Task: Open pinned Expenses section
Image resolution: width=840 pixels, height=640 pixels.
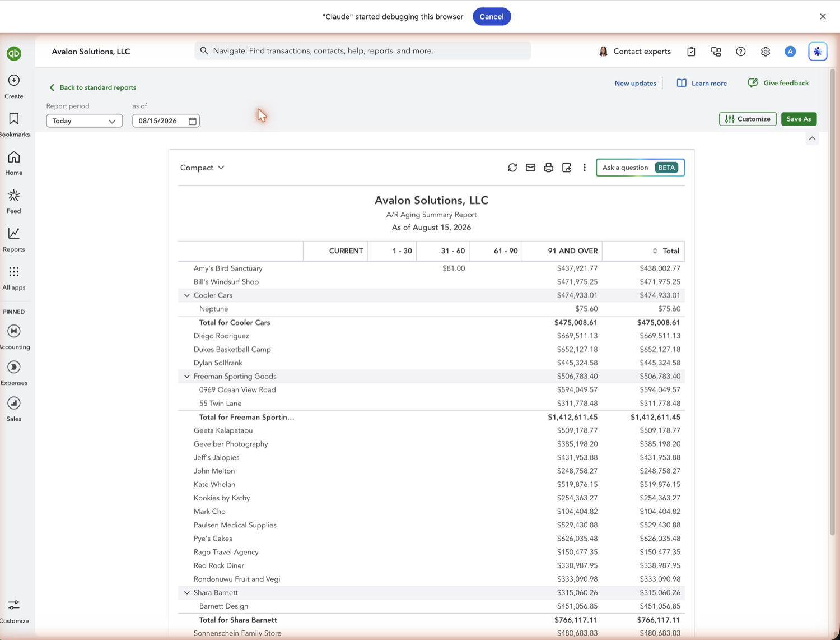Action: point(14,373)
